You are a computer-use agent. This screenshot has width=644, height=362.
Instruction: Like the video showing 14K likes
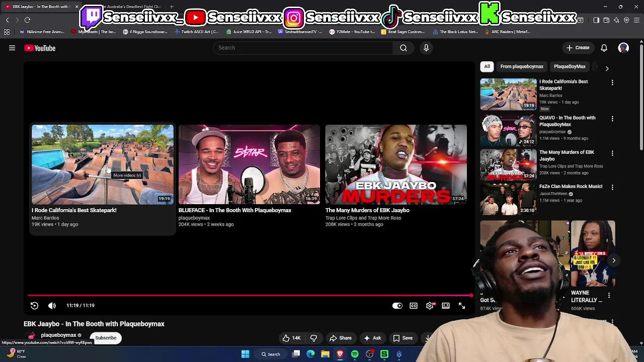click(291, 338)
